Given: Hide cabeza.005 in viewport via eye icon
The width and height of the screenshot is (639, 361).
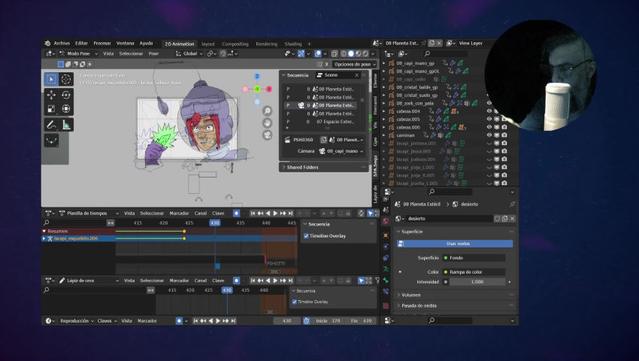Looking at the screenshot, I should (489, 119).
